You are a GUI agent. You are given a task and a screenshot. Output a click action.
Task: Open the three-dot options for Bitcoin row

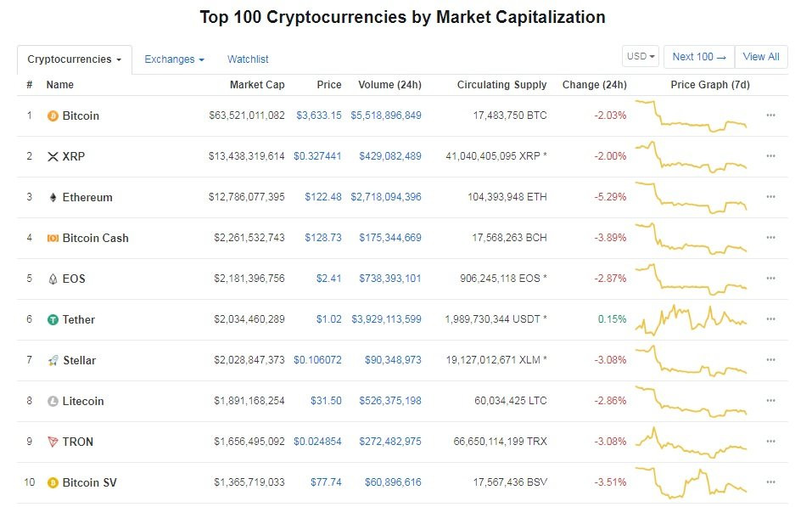click(x=770, y=115)
